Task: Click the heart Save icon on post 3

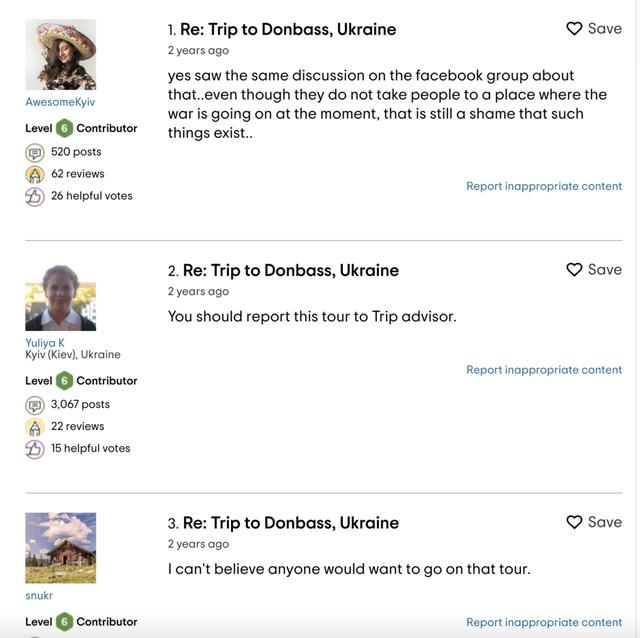Action: point(574,522)
